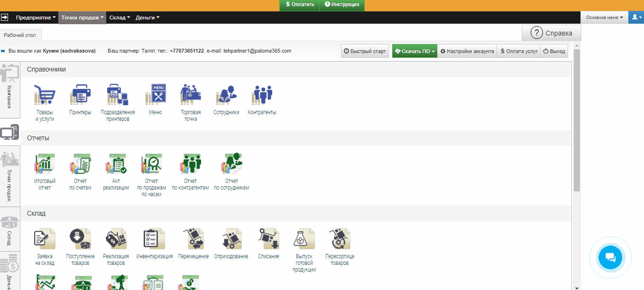Expand the Склад dropdown menu
644x290 pixels.
tap(120, 18)
